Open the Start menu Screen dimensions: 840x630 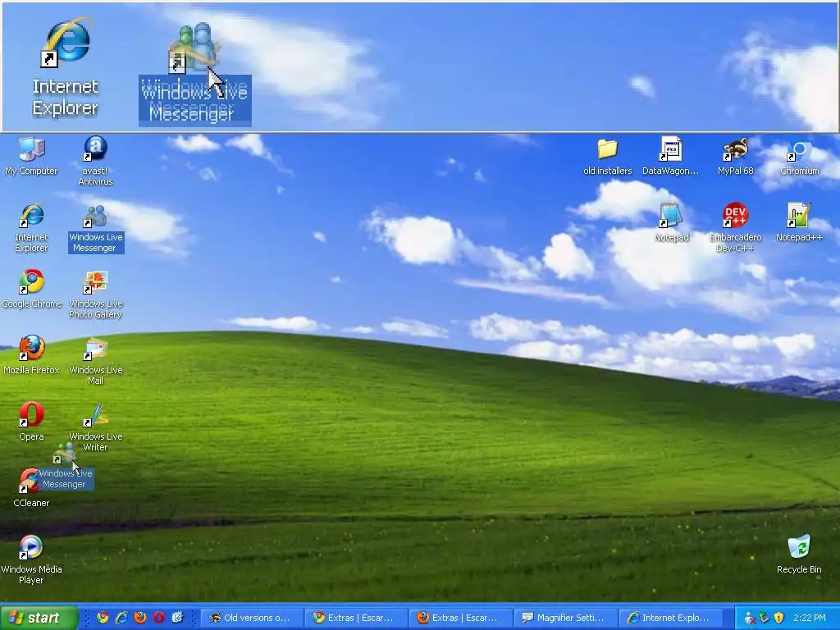pyautogui.click(x=39, y=618)
